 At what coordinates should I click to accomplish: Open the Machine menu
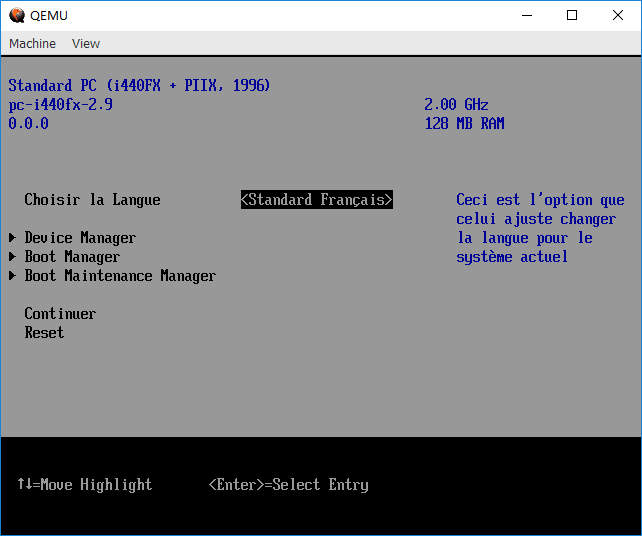tap(32, 43)
